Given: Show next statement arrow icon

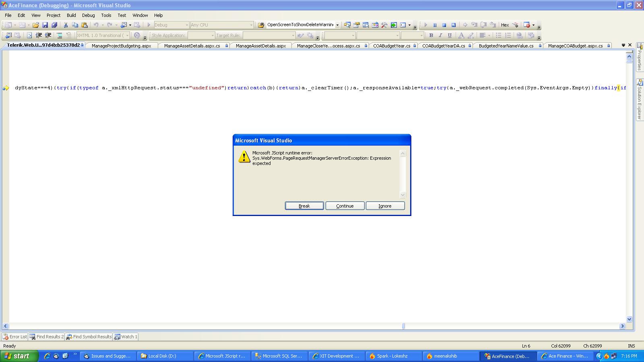Looking at the screenshot, I should 465,25.
